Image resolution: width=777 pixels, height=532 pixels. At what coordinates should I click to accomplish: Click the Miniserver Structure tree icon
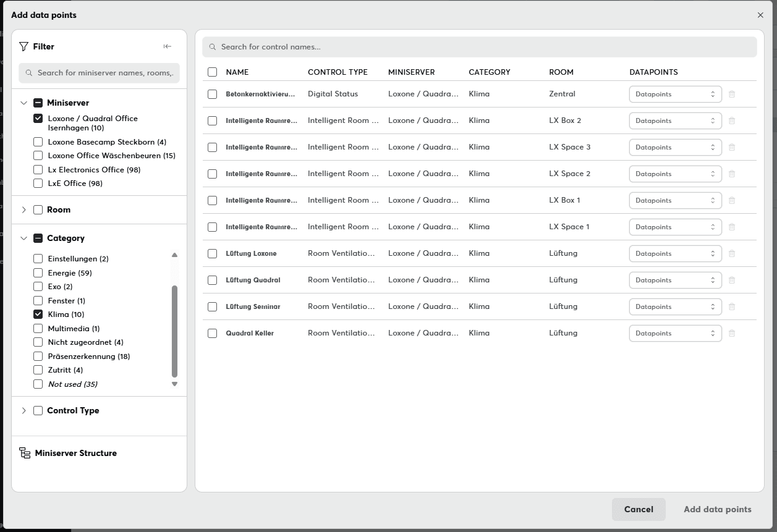(x=25, y=453)
